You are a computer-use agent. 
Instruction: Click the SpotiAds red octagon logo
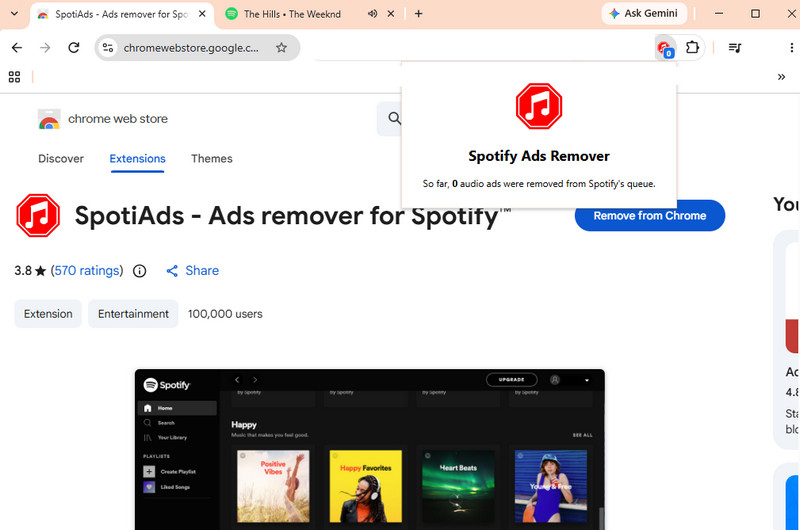pos(38,216)
